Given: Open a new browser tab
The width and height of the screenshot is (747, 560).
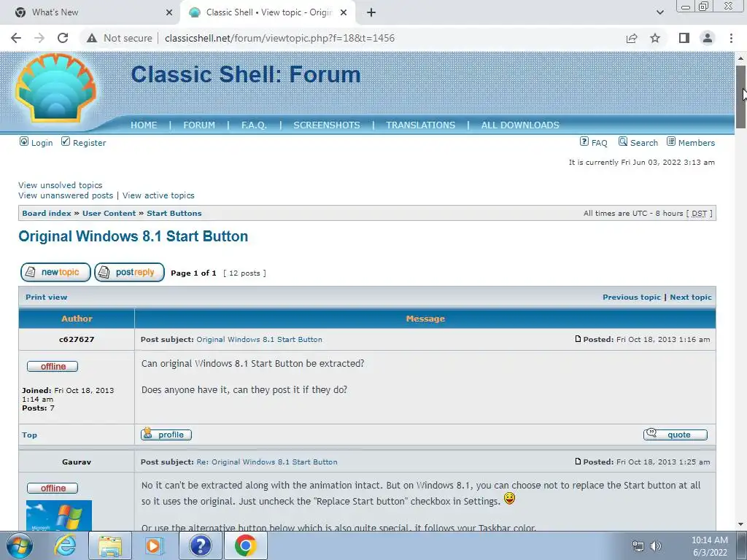Looking at the screenshot, I should [x=371, y=13].
